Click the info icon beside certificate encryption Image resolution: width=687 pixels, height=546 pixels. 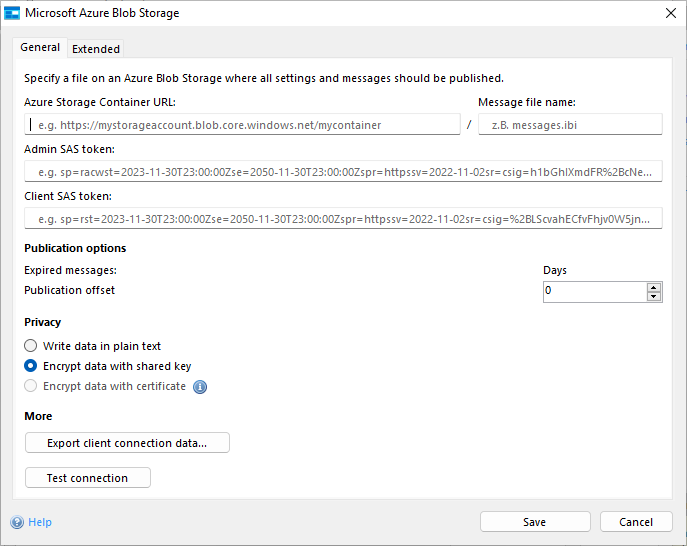(x=200, y=387)
